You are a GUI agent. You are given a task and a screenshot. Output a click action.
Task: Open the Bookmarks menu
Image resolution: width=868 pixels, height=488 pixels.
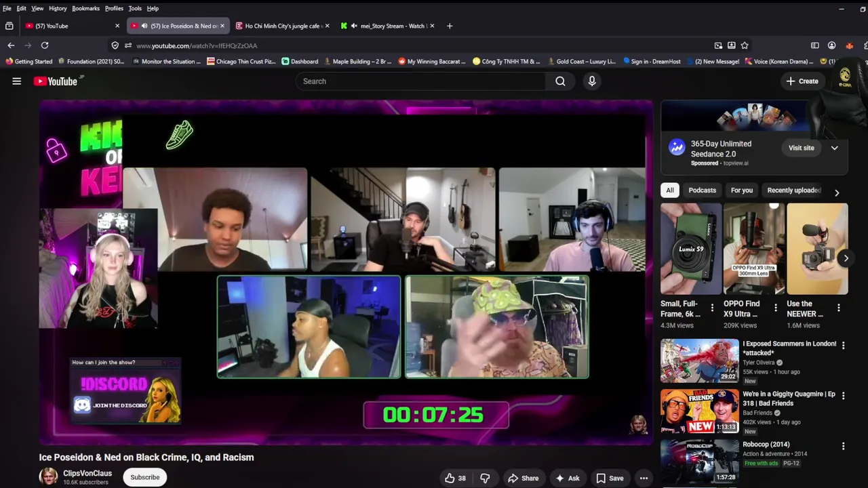[x=85, y=8]
